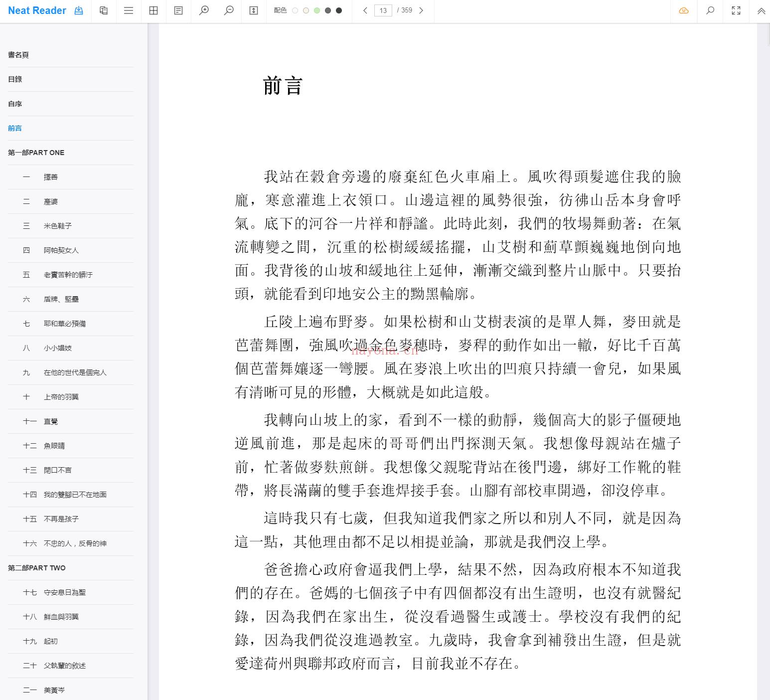Viewport: 770px width, 700px height.
Task: Select the green color scheme swatch
Action: (x=317, y=10)
